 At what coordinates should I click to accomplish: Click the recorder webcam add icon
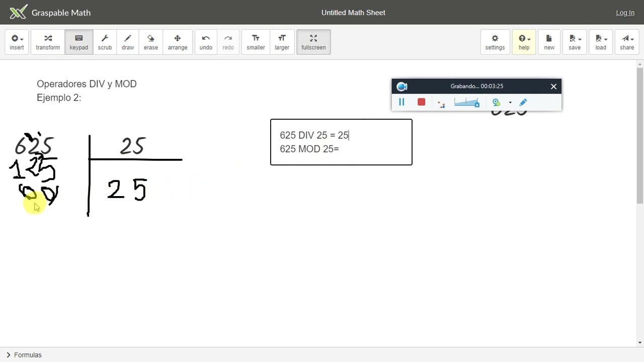(496, 103)
